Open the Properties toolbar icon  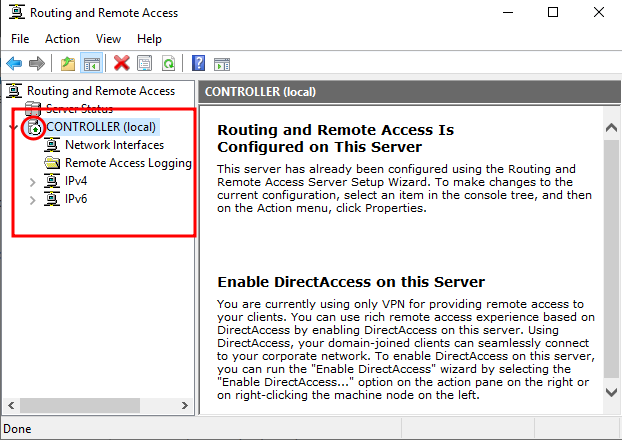(x=144, y=63)
